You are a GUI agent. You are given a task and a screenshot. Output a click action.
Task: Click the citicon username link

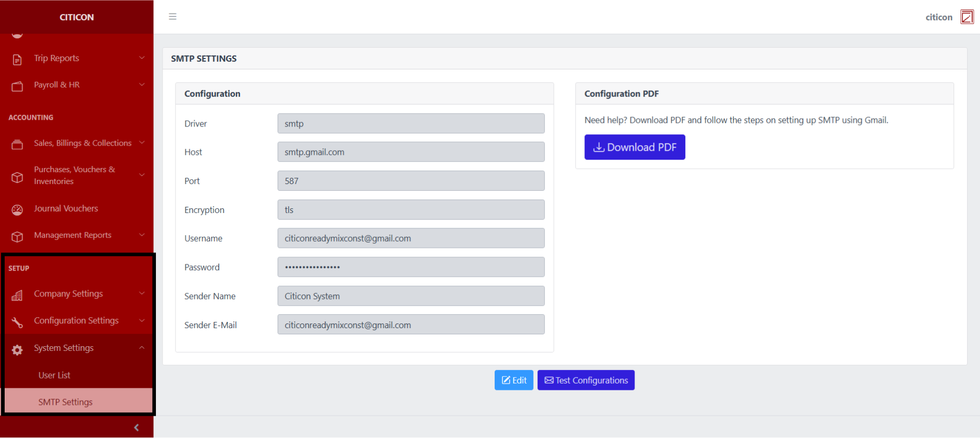[939, 17]
